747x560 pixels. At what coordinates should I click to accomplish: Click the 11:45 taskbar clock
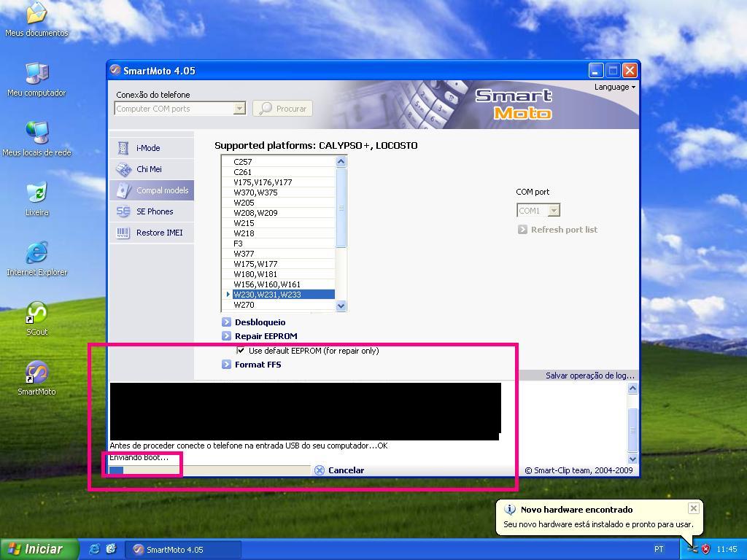[x=727, y=550]
